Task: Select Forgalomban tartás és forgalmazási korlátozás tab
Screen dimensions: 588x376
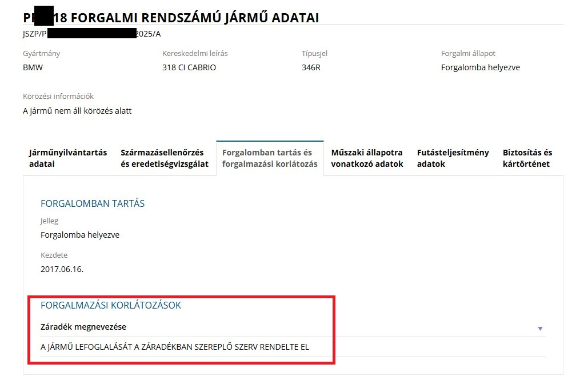Action: coord(270,158)
